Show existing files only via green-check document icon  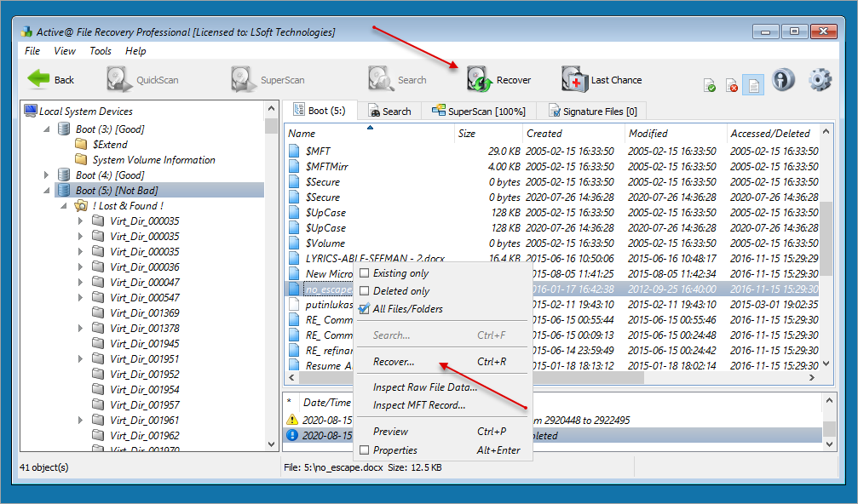709,85
